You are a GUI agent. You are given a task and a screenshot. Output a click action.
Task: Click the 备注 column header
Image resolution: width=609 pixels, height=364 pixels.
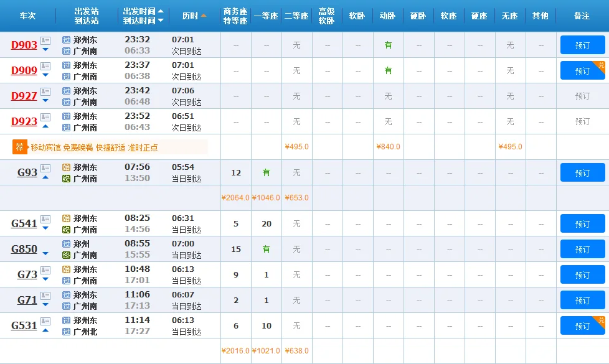tap(581, 16)
